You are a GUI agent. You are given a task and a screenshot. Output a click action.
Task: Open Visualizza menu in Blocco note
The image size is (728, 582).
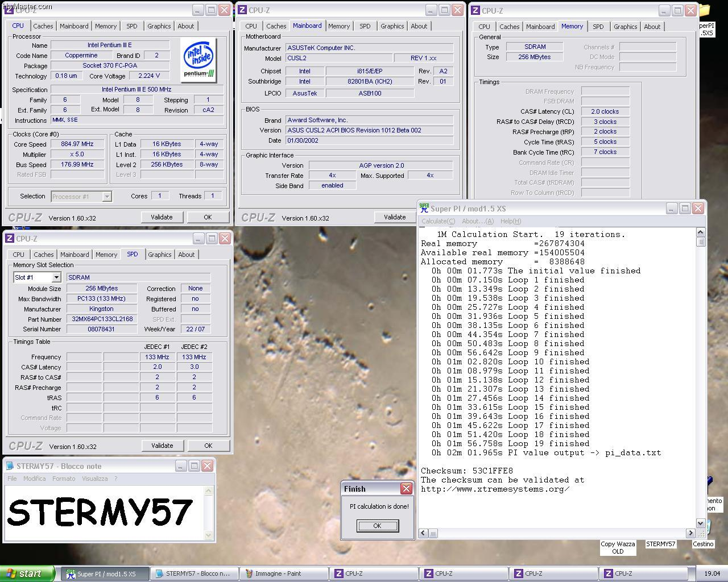pyautogui.click(x=95, y=479)
